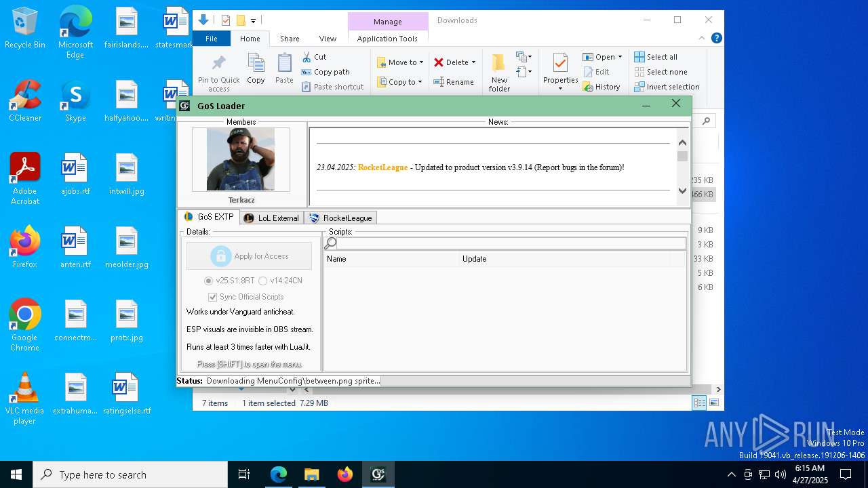Open Skype desktop shortcut
Viewport: 868px width, 488px height.
point(75,101)
